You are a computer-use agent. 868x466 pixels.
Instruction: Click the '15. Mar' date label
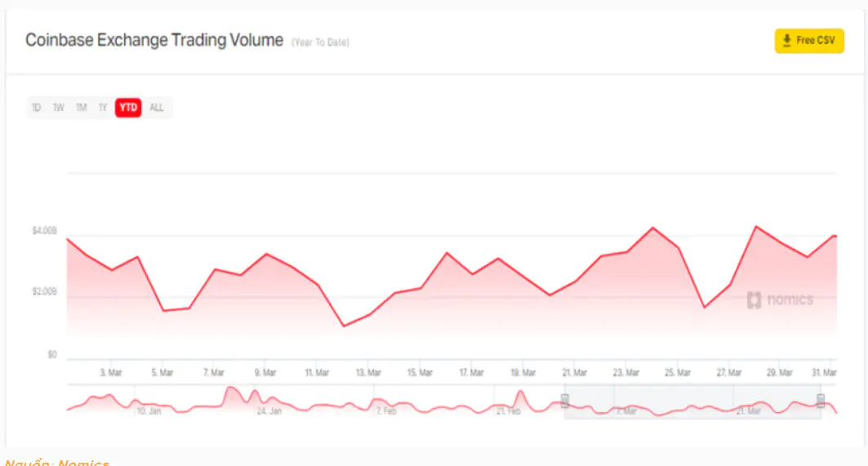coord(420,372)
